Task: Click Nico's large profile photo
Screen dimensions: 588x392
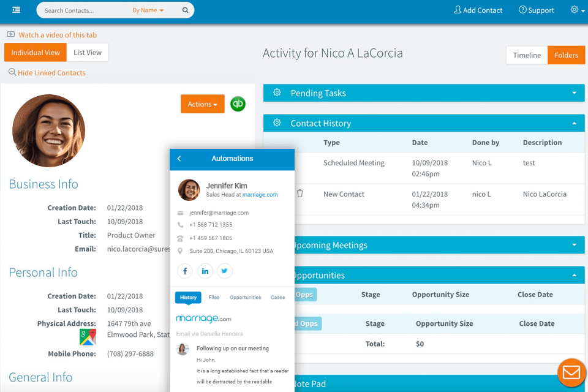Action: [49, 130]
